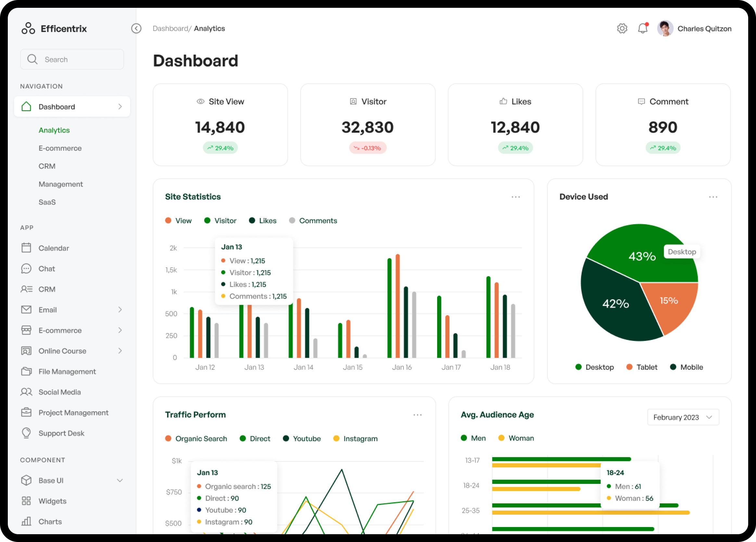Image resolution: width=756 pixels, height=542 pixels.
Task: Open the February 2023 dropdown
Action: 683,417
